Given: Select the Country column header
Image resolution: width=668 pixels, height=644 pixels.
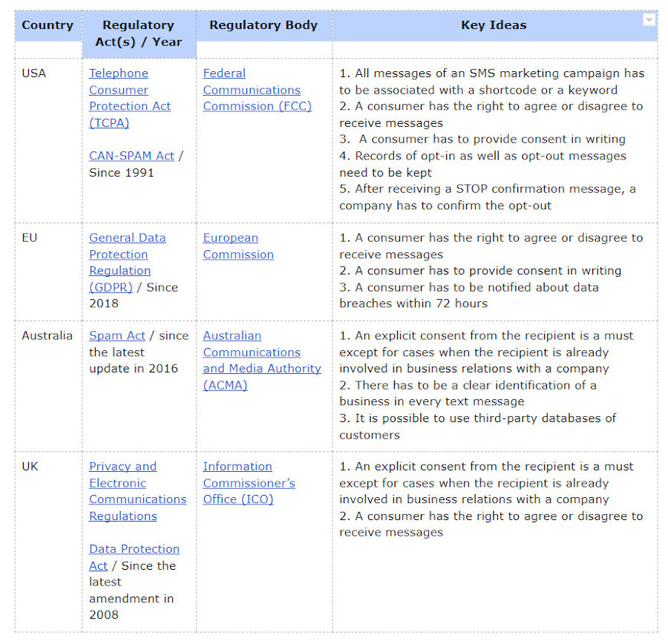Looking at the screenshot, I should click(48, 25).
